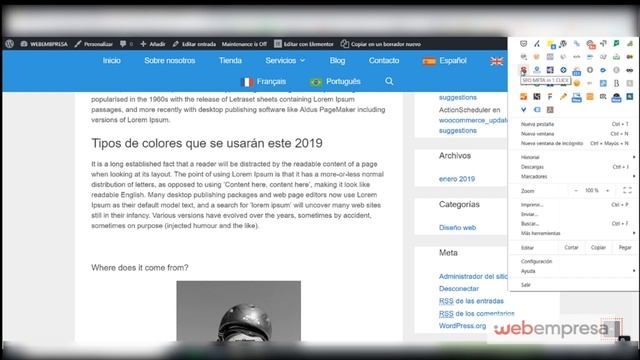Expand the Servicios menu chevron
640x360 pixels.
click(x=302, y=60)
